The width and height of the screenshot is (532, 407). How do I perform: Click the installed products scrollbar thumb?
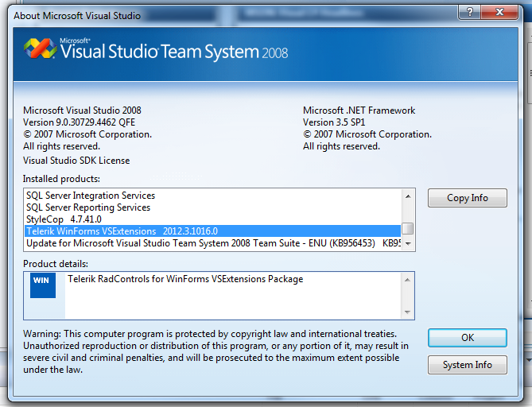coord(408,228)
